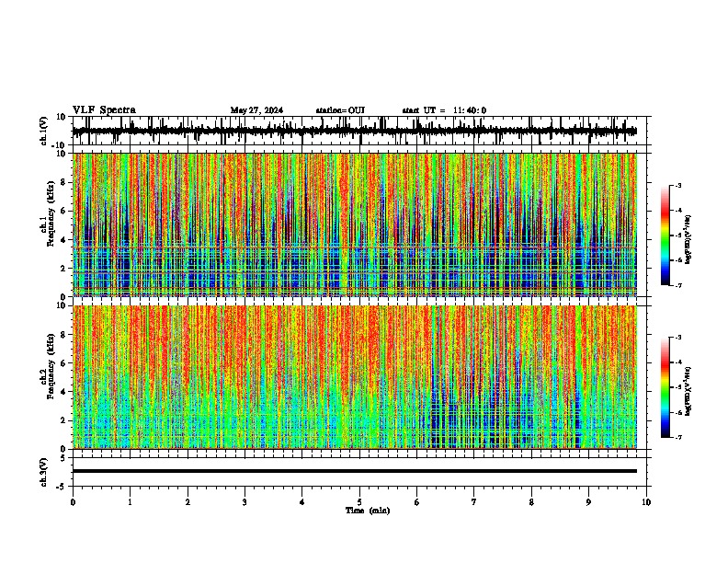The height and width of the screenshot is (563, 728).
Task: Click the 'Time (min)' x-axis label
Action: 368,511
